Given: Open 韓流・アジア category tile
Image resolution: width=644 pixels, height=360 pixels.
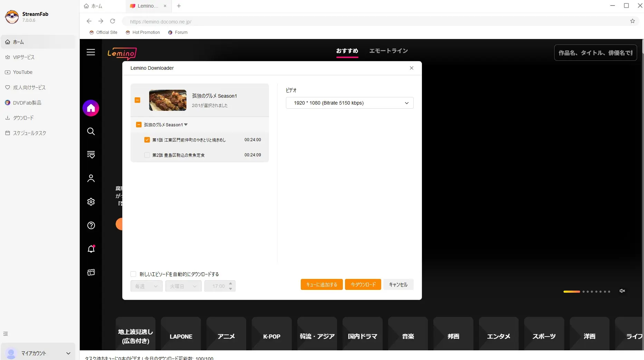Looking at the screenshot, I should [x=317, y=334].
